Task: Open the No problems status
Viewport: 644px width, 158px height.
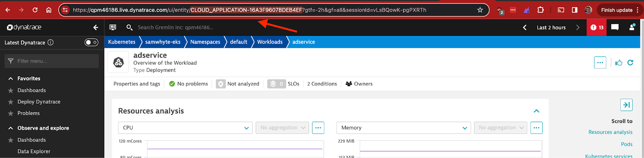Action: pos(188,84)
